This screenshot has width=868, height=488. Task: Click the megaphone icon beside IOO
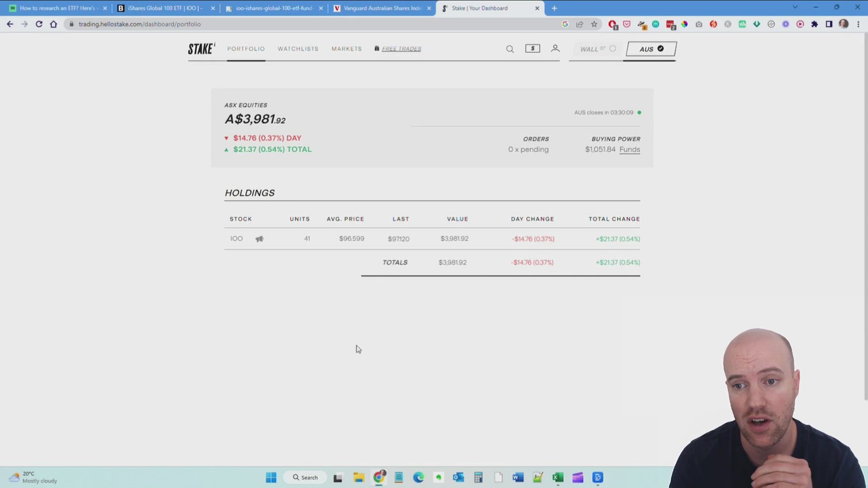click(x=259, y=239)
